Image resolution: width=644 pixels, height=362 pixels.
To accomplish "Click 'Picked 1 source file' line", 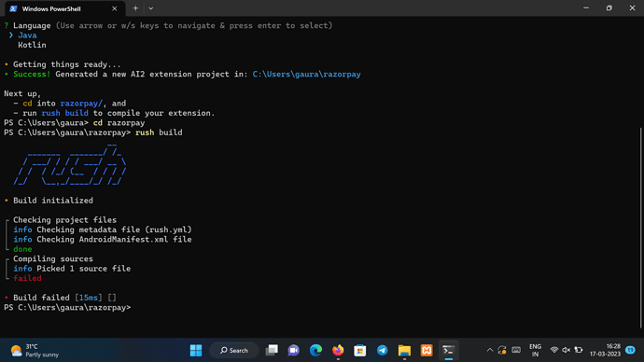I will (72, 269).
